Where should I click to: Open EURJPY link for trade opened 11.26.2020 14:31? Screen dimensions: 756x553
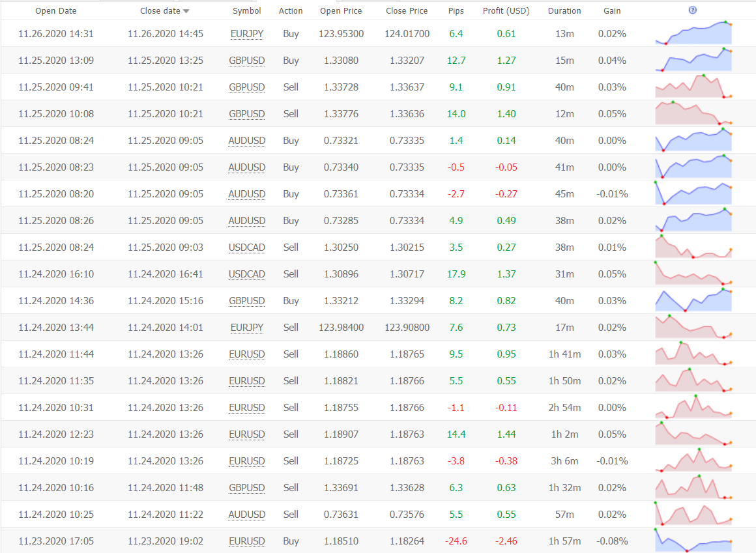click(x=247, y=34)
